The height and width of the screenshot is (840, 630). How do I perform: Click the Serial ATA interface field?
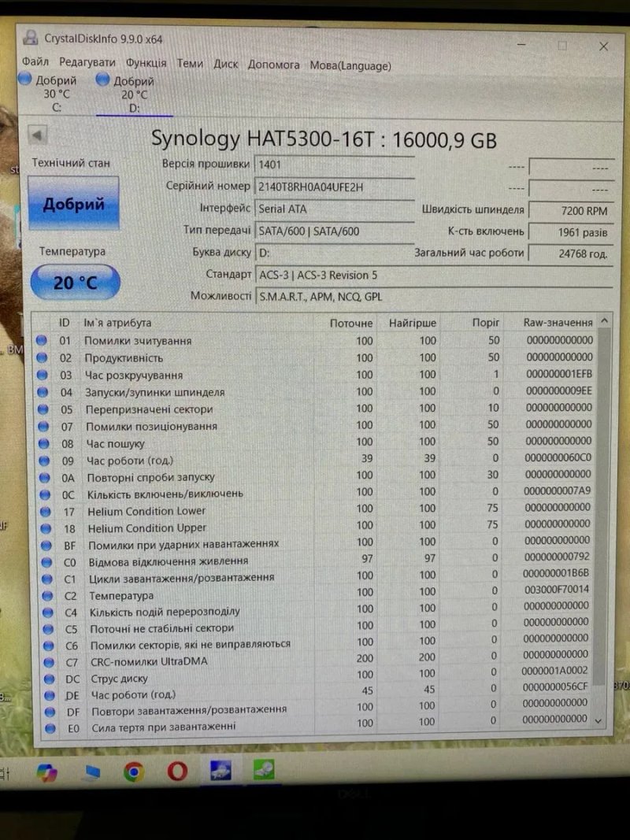335,209
